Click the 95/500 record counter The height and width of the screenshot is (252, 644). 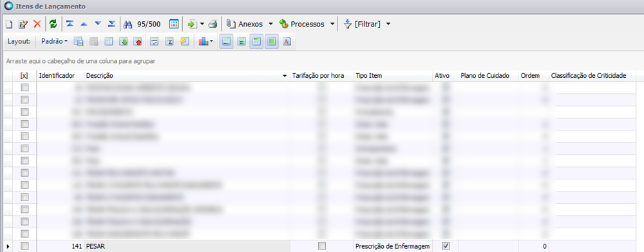coord(149,24)
